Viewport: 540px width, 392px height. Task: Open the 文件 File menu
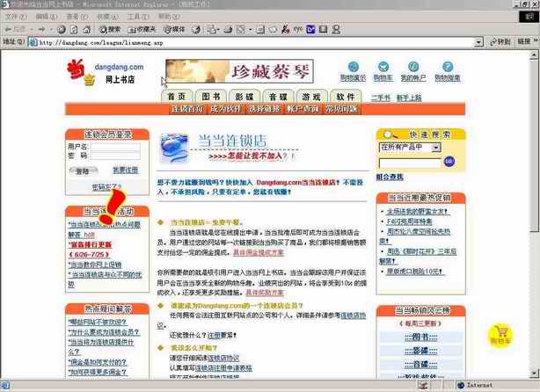pyautogui.click(x=16, y=17)
